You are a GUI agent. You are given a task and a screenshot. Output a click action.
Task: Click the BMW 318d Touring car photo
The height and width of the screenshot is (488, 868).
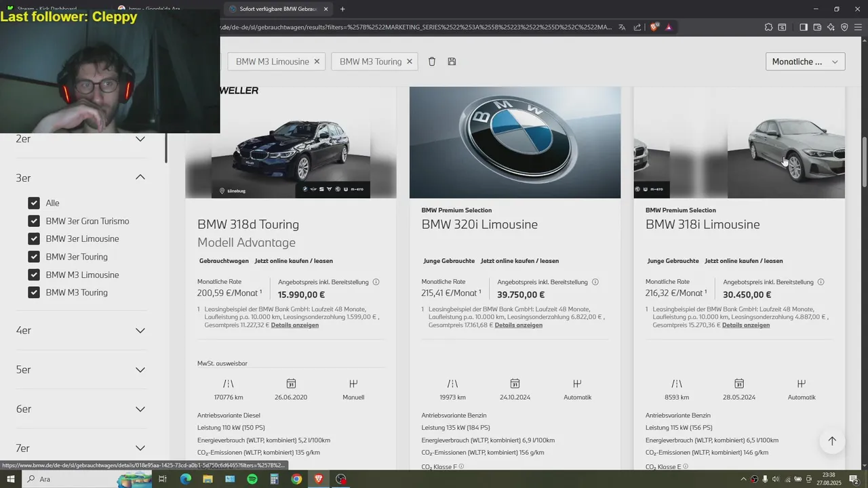click(291, 153)
